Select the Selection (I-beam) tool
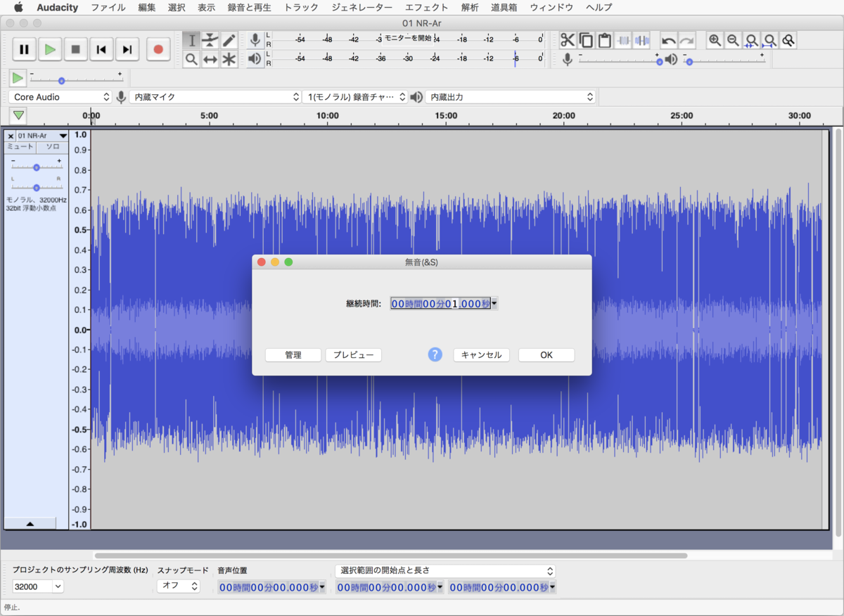This screenshot has width=844, height=616. tap(192, 41)
